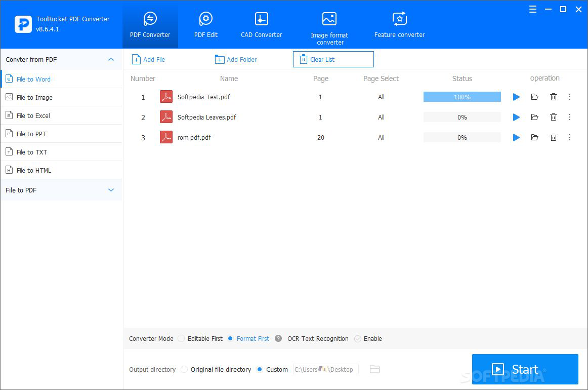Select File to TXT conversion
The width and height of the screenshot is (588, 390).
point(61,152)
